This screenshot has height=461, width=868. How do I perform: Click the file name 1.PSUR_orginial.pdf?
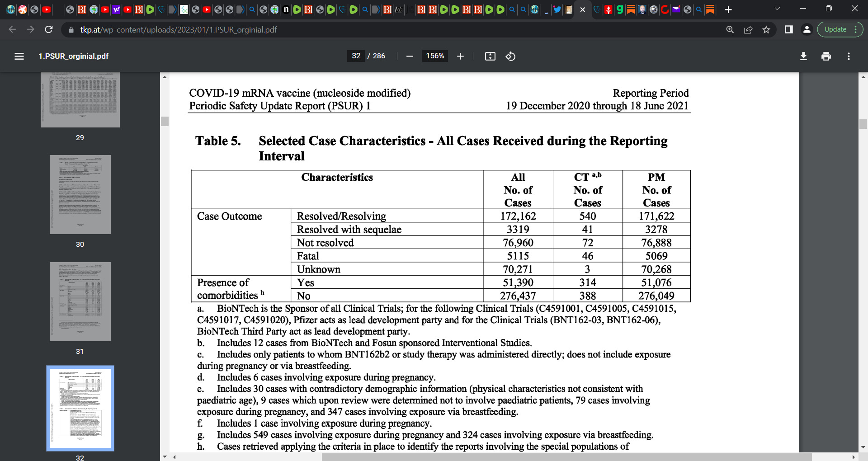(x=73, y=56)
